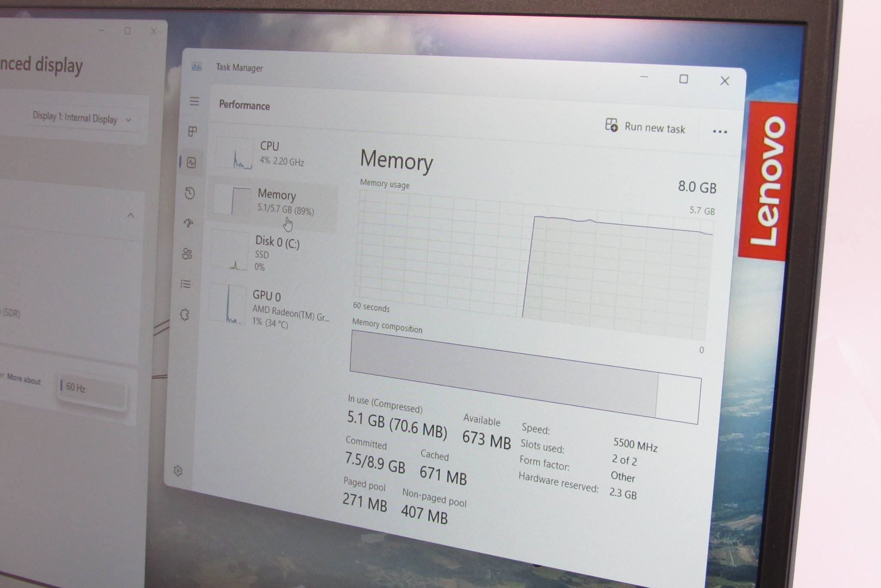Viewport: 881px width, 588px height.
Task: Open the Details list icon
Action: pos(186,284)
